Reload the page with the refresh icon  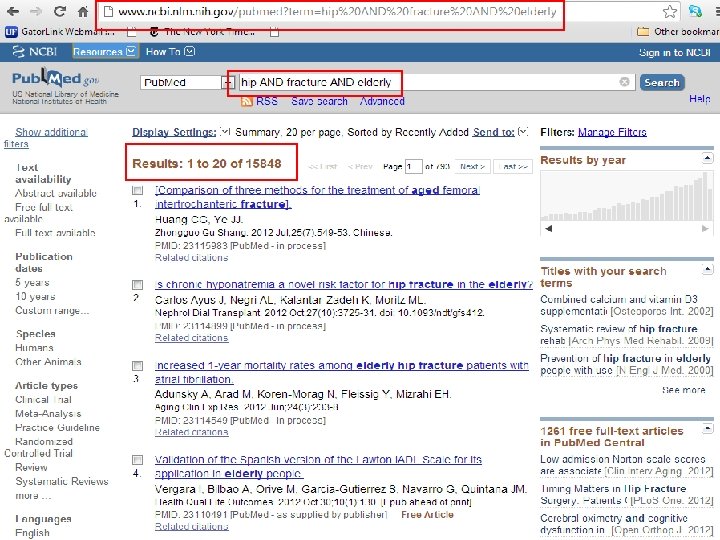point(60,11)
